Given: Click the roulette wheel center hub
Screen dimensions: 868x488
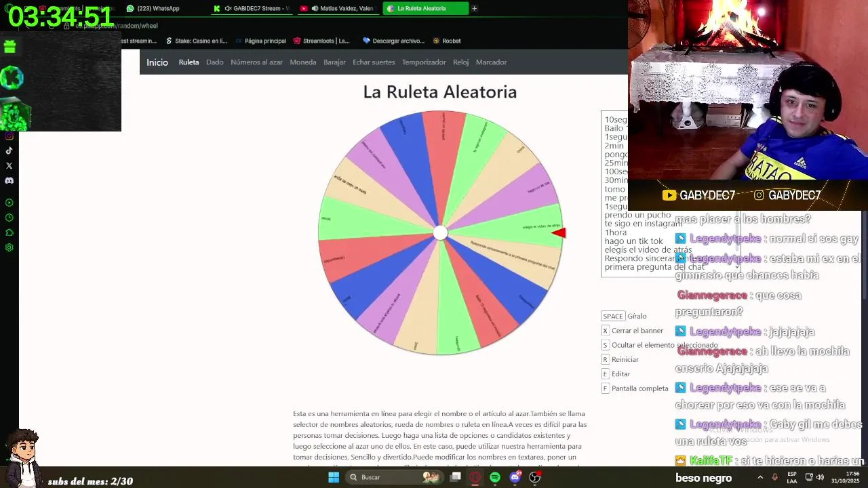Looking at the screenshot, I should click(441, 233).
